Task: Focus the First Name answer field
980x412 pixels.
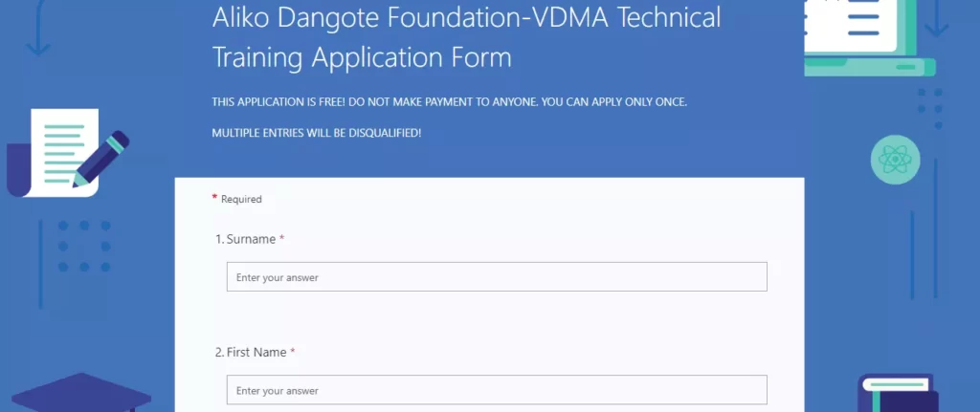Action: [x=497, y=390]
